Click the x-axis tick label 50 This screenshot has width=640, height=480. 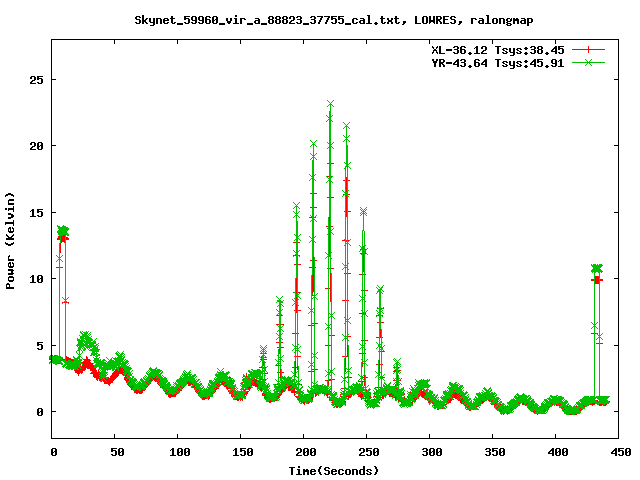117,452
